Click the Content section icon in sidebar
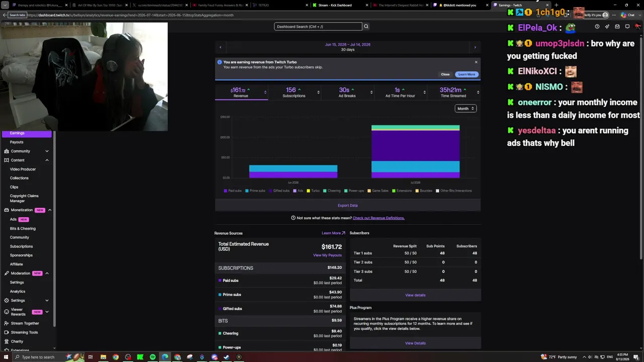The image size is (644, 362). 6,160
